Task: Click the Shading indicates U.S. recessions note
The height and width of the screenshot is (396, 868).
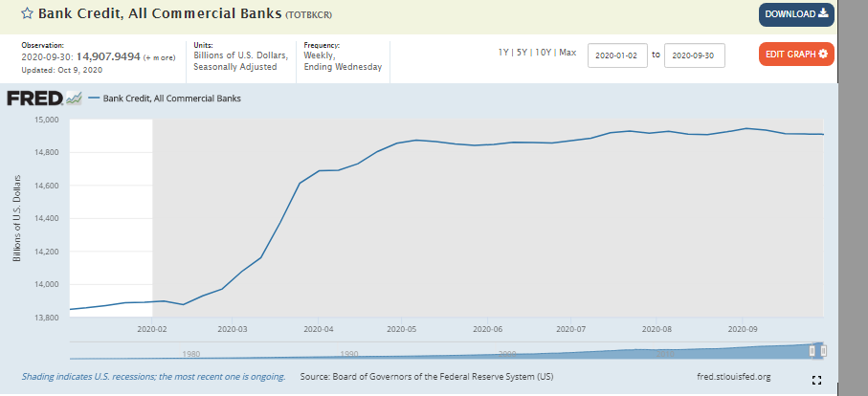Action: click(x=153, y=377)
